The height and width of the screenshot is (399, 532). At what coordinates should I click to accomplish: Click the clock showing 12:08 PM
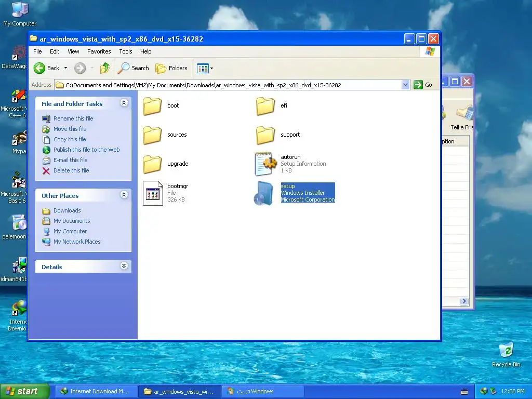(x=513, y=392)
